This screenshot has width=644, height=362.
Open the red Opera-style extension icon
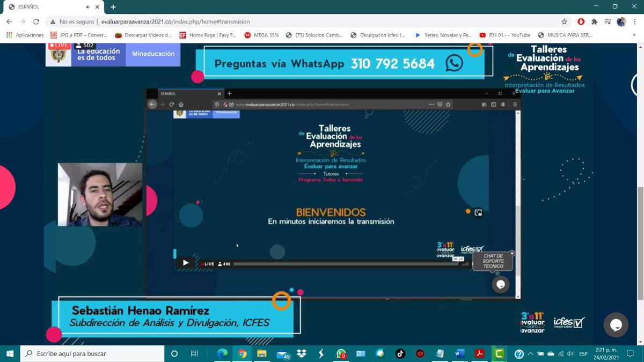pyautogui.click(x=581, y=22)
